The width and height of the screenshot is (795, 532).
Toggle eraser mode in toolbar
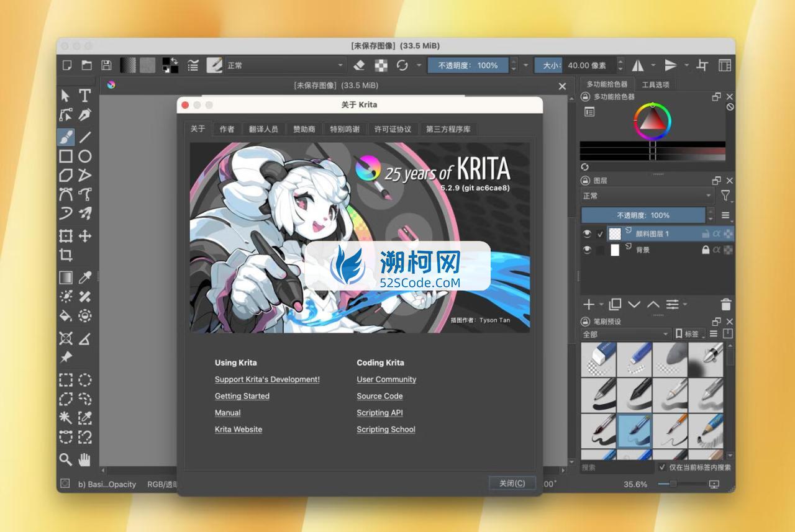(x=359, y=65)
